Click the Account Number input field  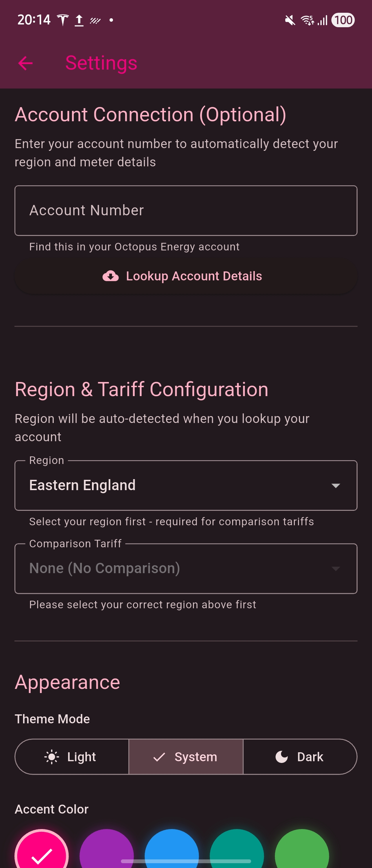(x=186, y=210)
